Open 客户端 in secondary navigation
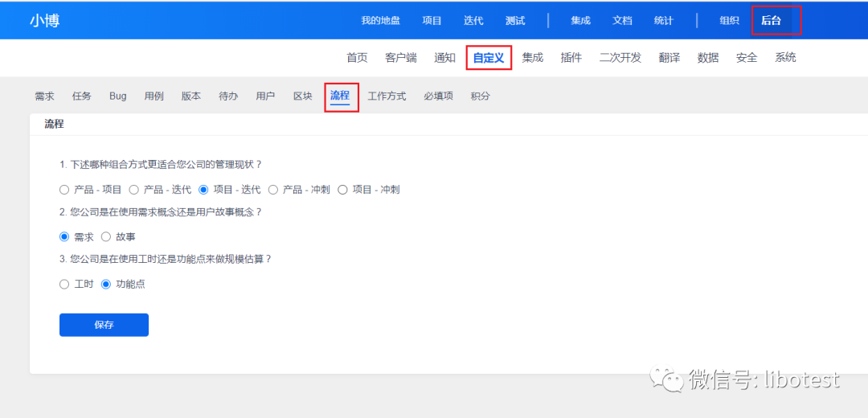The image size is (868, 418). 401,58
